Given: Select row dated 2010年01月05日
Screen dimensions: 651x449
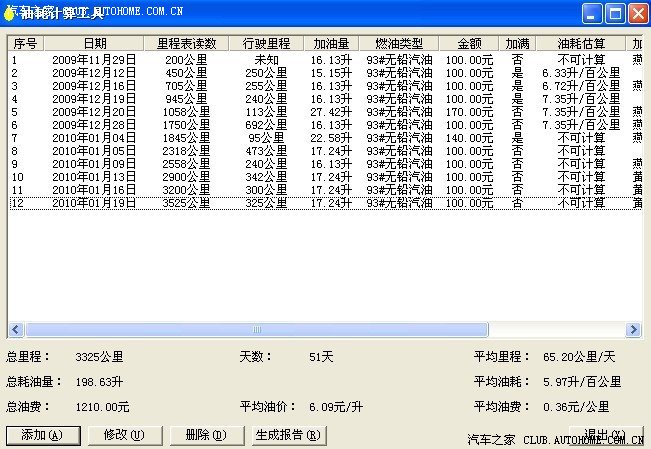Looking at the screenshot, I should click(x=326, y=151).
